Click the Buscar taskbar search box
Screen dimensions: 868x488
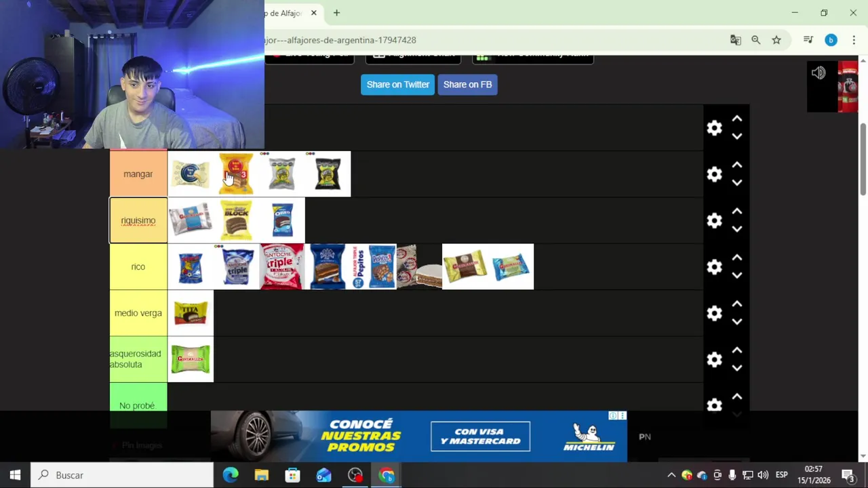click(x=123, y=475)
